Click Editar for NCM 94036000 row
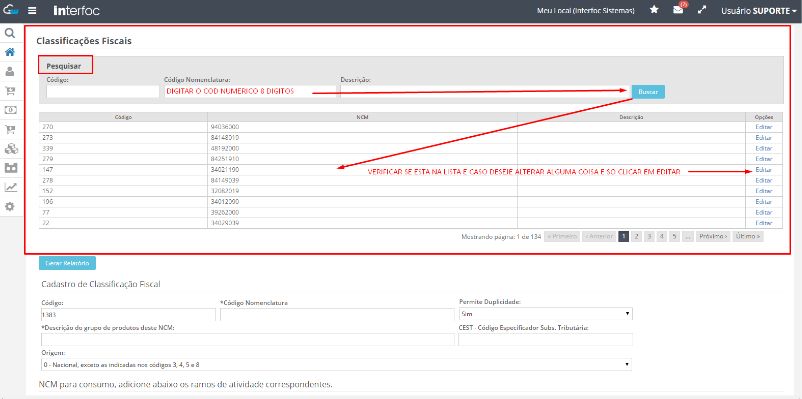Screen dimensions: 802x399 (763, 127)
